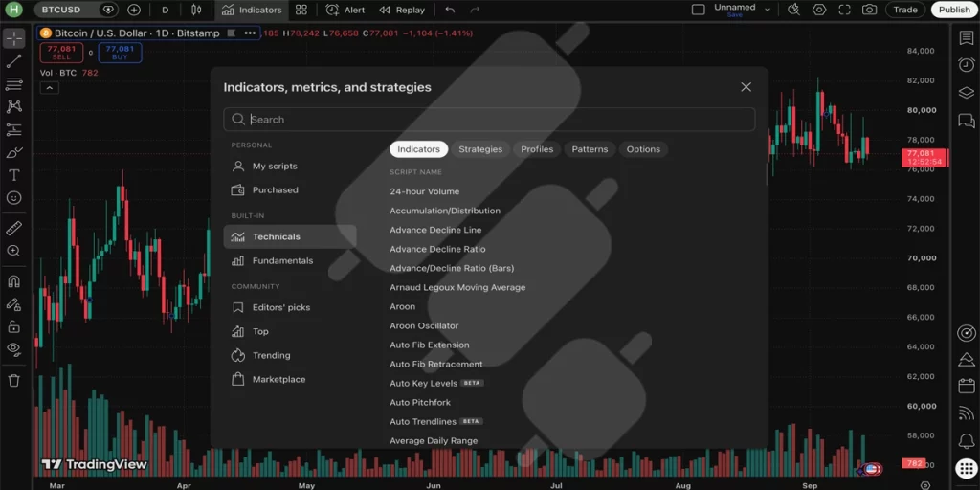The height and width of the screenshot is (490, 980).
Task: Switch to the Strategies tab
Action: coord(480,149)
